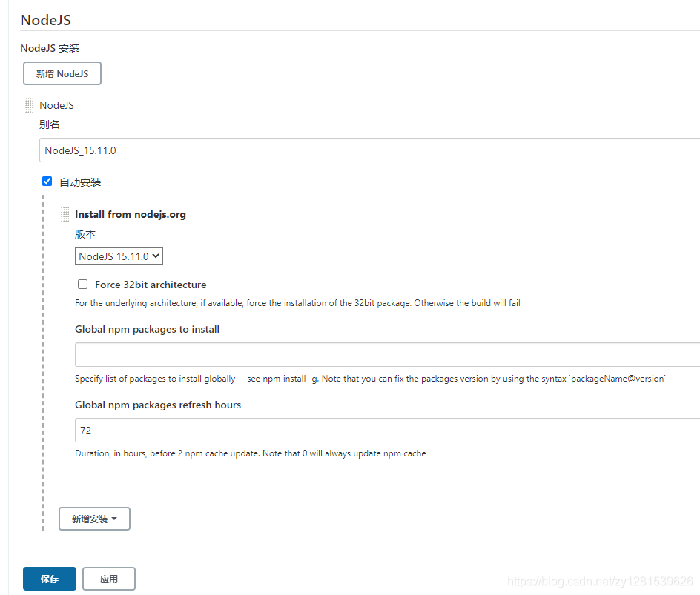Uncheck the 自动安装 checkbox
Screen dimensions: 700x595
47,181
